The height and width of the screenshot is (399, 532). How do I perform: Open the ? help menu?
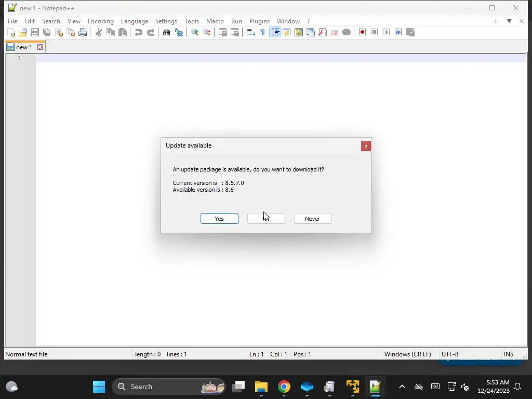tap(308, 21)
